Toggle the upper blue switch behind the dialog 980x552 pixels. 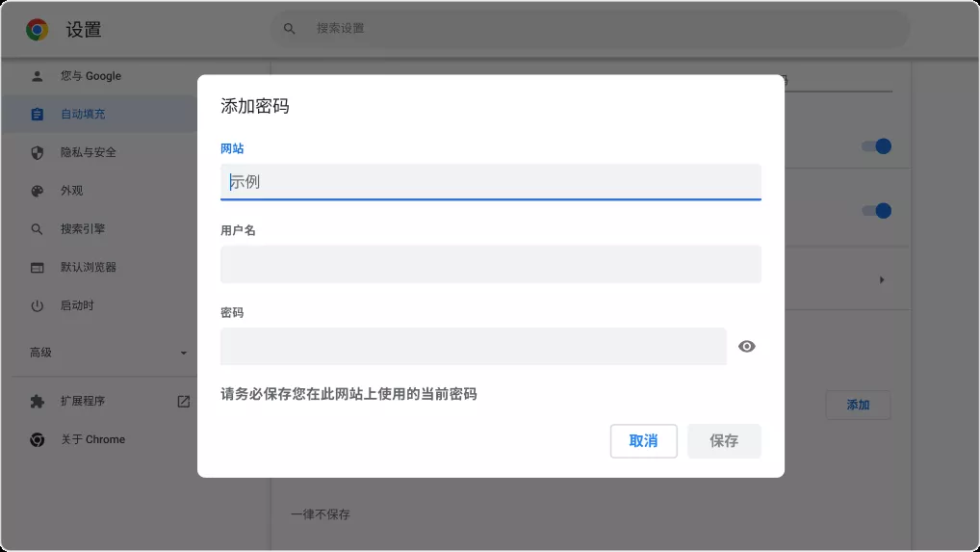pyautogui.click(x=876, y=146)
